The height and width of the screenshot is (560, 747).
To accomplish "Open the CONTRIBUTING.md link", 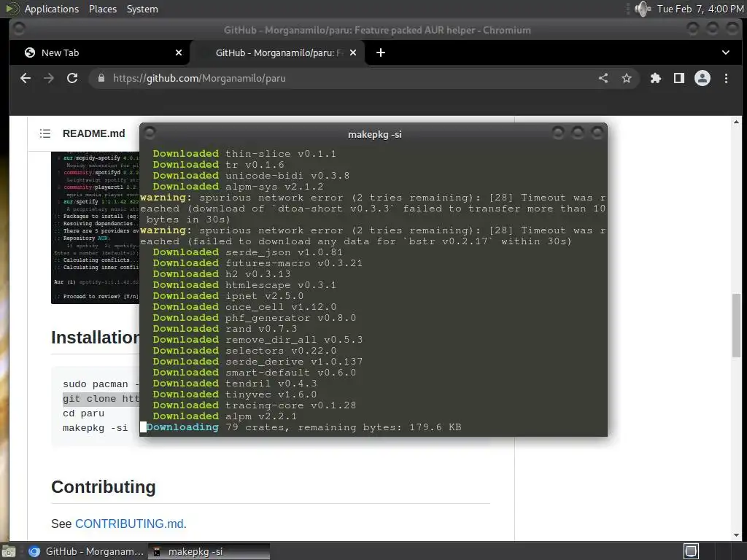I will (x=130, y=524).
